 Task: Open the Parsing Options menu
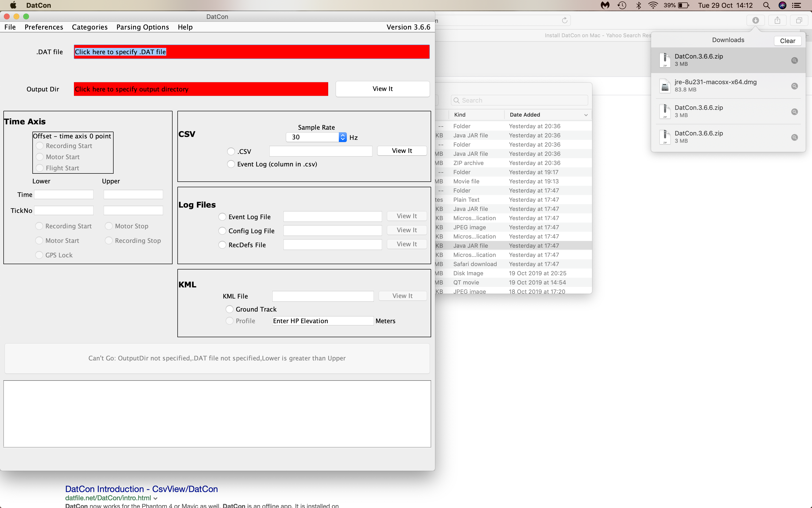[143, 27]
